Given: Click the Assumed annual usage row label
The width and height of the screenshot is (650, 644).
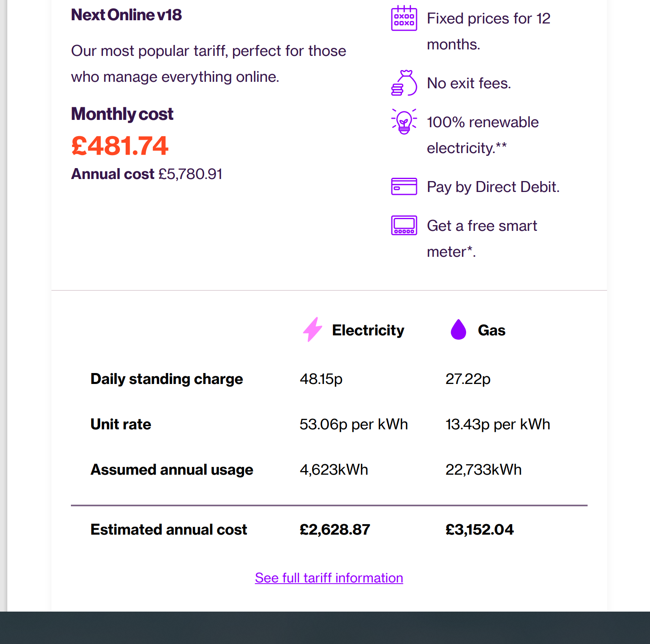Looking at the screenshot, I should [x=172, y=470].
